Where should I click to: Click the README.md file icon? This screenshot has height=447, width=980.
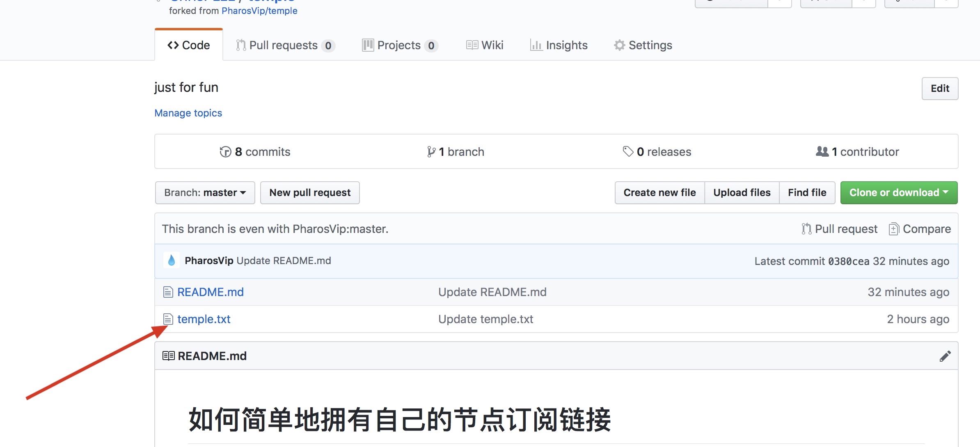pyautogui.click(x=168, y=292)
